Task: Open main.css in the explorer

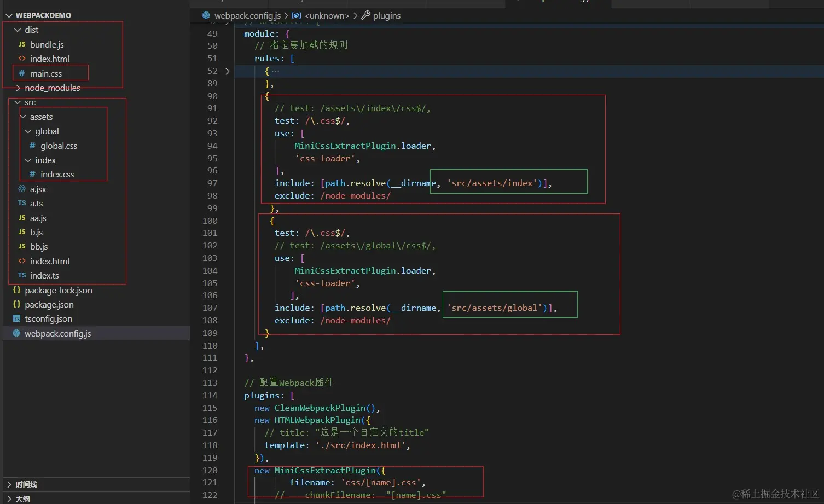Action: pyautogui.click(x=46, y=73)
